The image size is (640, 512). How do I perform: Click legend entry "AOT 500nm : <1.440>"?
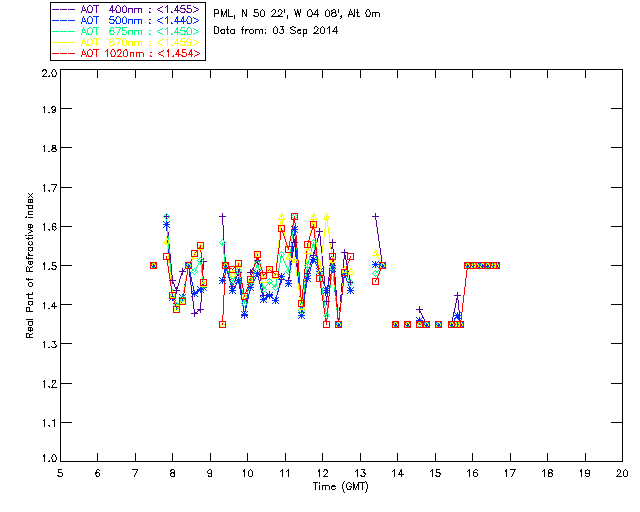[126, 20]
